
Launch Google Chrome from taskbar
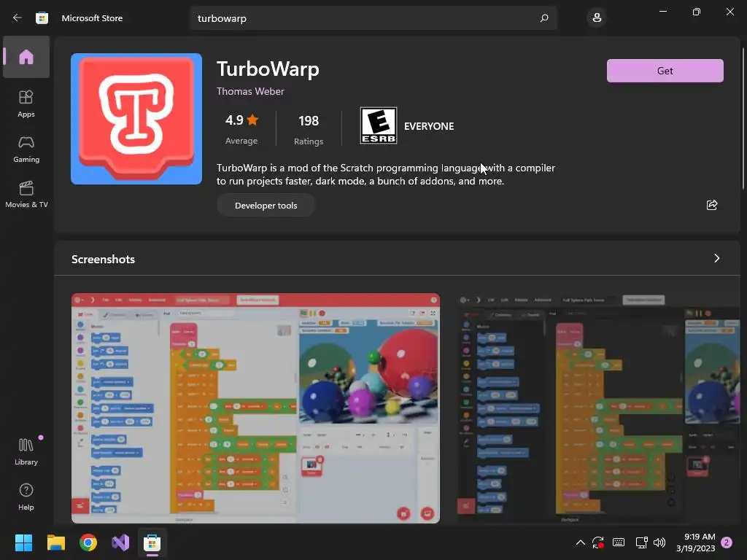88,542
